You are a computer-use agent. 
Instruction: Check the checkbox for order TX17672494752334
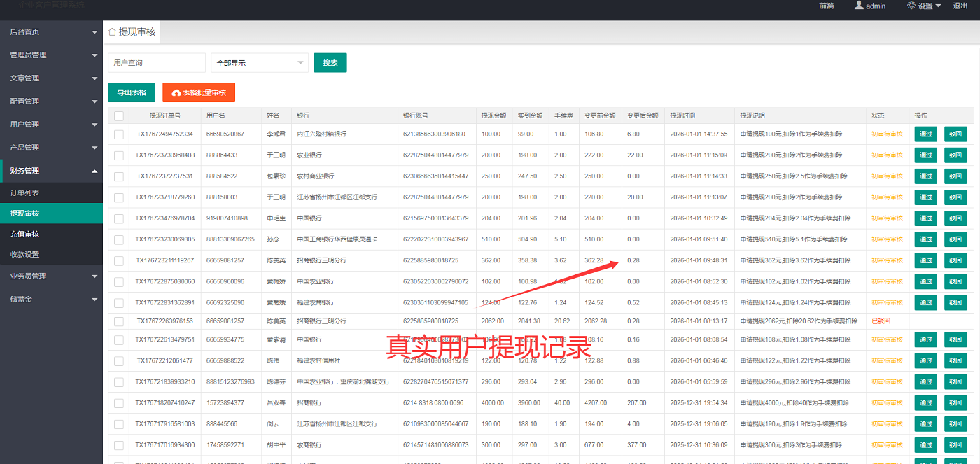118,134
